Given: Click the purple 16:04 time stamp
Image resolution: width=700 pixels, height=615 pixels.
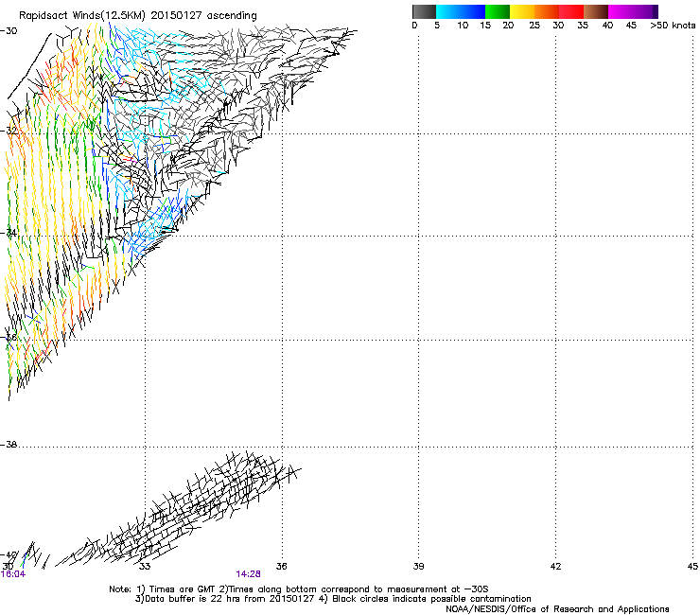Looking at the screenshot, I should (x=13, y=574).
